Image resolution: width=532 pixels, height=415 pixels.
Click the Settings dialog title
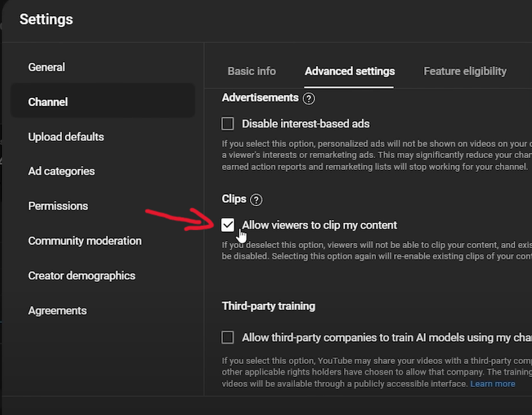tap(46, 20)
